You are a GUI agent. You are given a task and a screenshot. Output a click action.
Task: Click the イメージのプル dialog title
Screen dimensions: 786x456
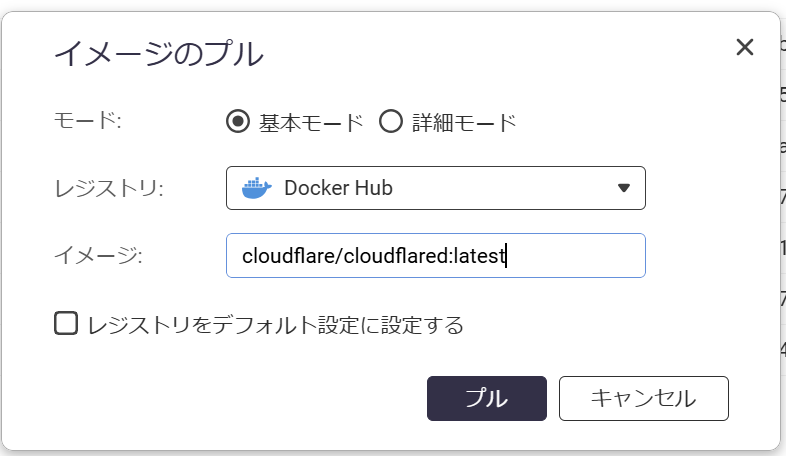(x=158, y=52)
